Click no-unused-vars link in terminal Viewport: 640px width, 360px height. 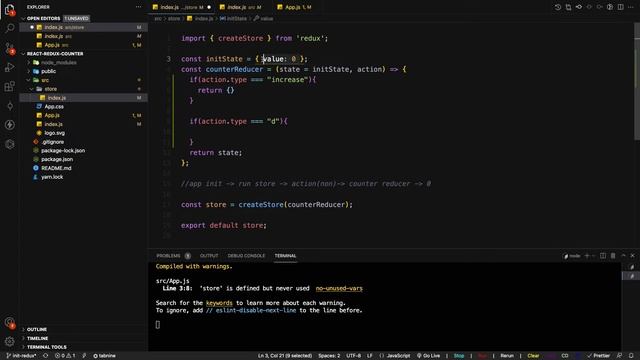coord(339,289)
